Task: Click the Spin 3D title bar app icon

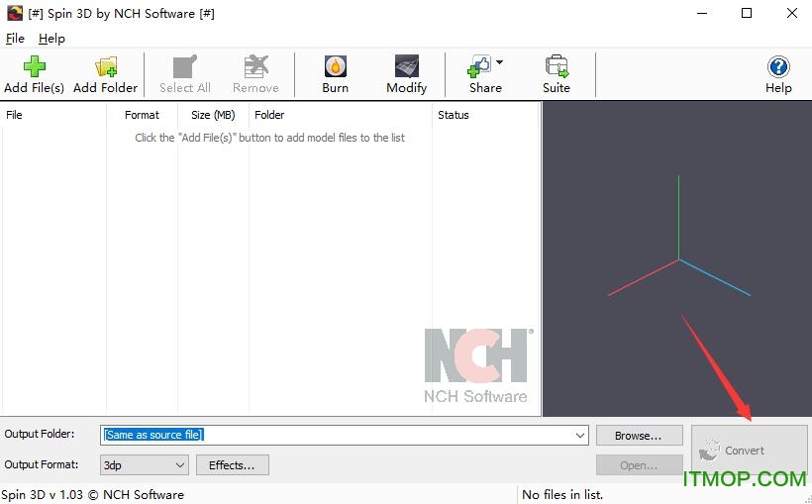Action: click(12, 14)
